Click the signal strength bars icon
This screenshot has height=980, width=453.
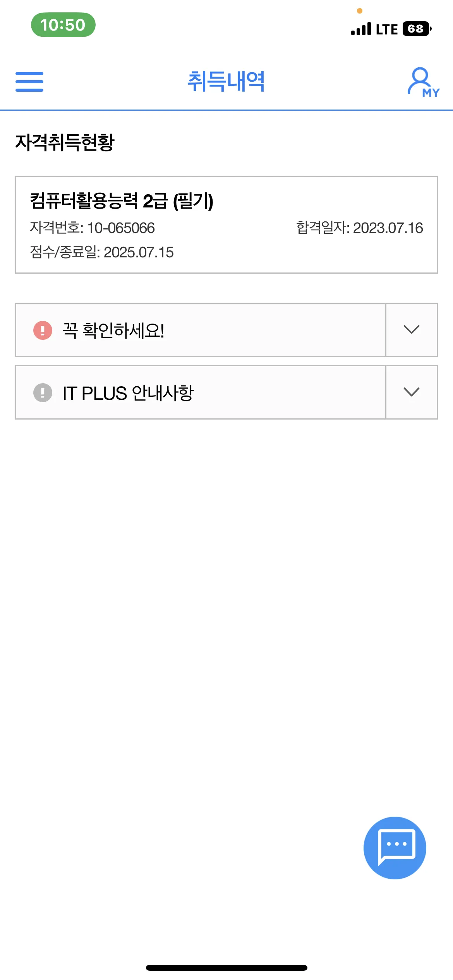[x=360, y=28]
